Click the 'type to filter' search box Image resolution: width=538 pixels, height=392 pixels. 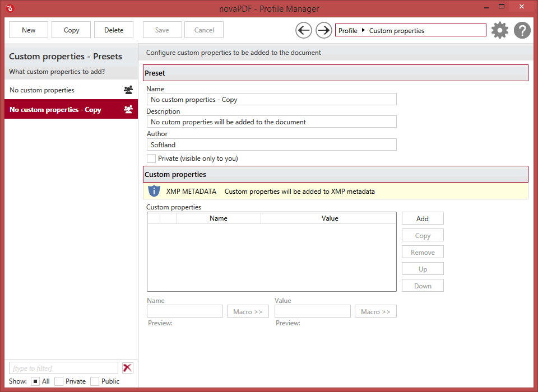pyautogui.click(x=63, y=368)
